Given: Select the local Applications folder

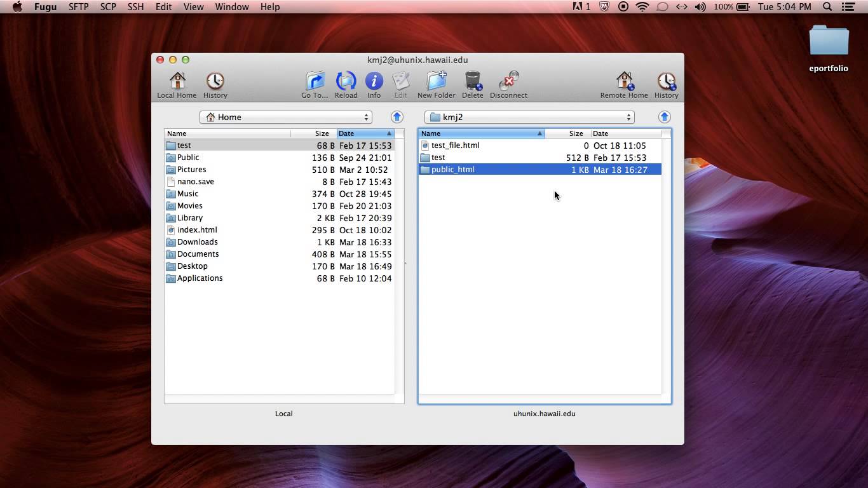Looking at the screenshot, I should [x=280, y=278].
